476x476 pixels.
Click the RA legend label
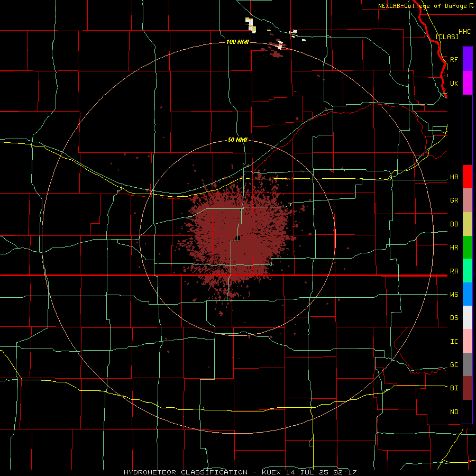(454, 271)
